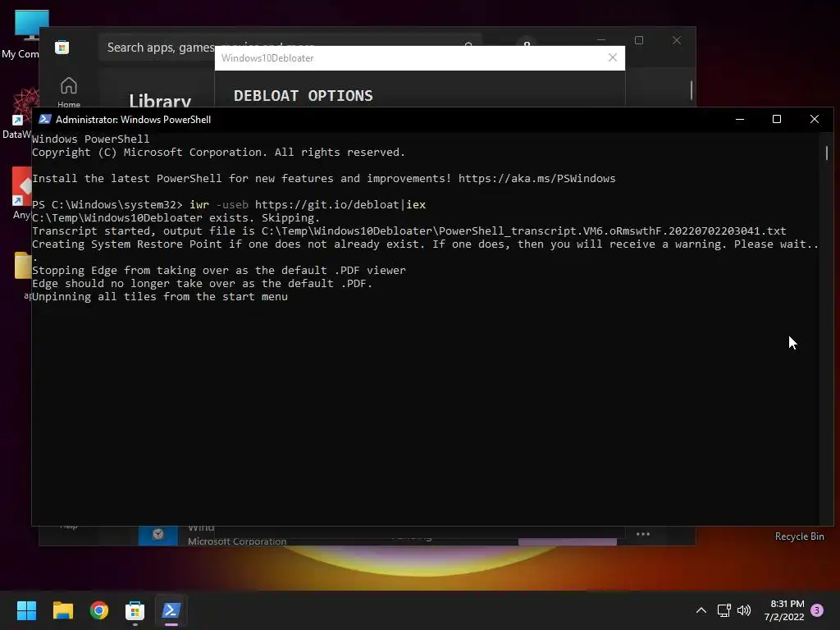Launch Google Chrome from the taskbar
Image resolution: width=840 pixels, height=630 pixels.
(99, 610)
